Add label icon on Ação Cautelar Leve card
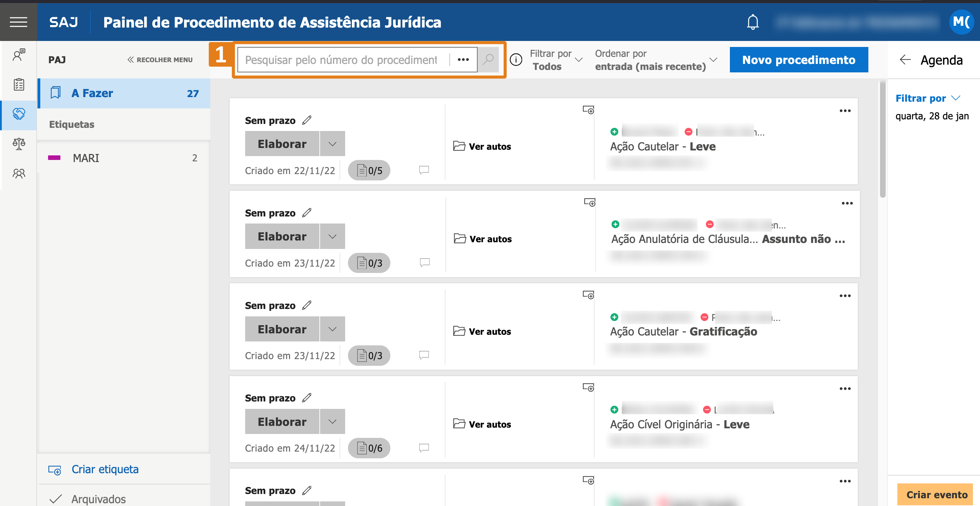 588,110
